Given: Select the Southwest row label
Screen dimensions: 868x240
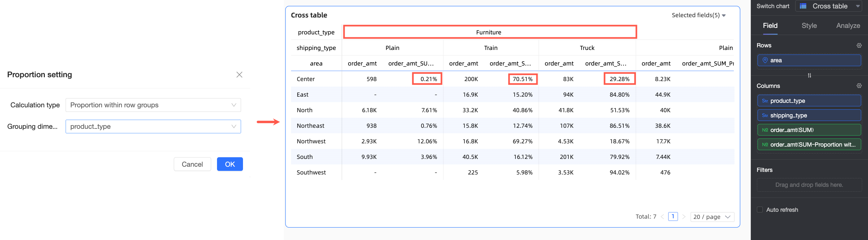Looking at the screenshot, I should click(x=311, y=172).
